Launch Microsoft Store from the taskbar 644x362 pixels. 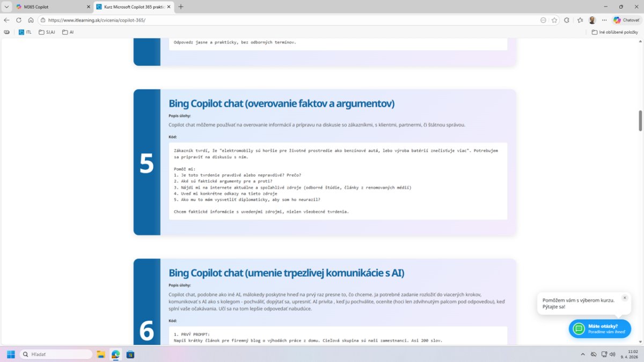click(130, 354)
